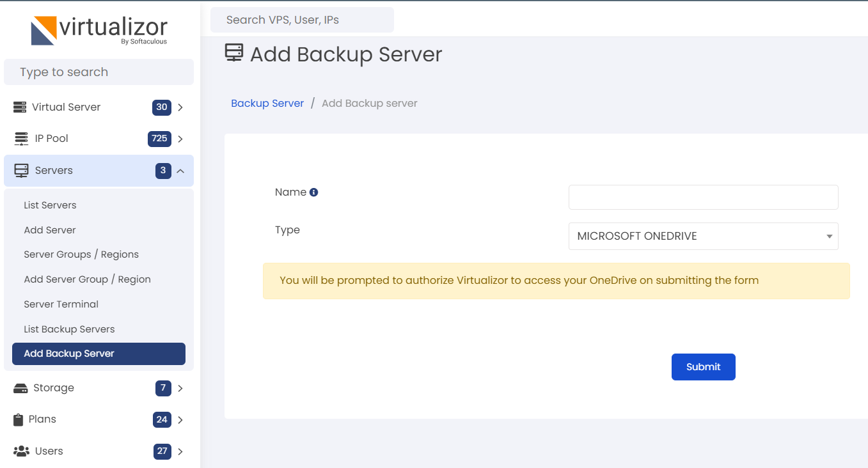Image resolution: width=868 pixels, height=468 pixels.
Task: Click the Plans count badge 24
Action: point(162,420)
